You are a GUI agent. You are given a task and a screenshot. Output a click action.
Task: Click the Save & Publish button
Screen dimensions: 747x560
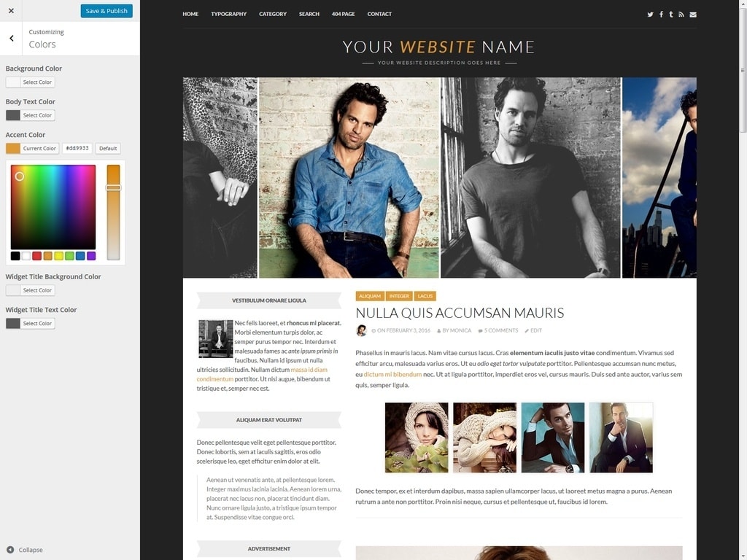[x=107, y=11]
